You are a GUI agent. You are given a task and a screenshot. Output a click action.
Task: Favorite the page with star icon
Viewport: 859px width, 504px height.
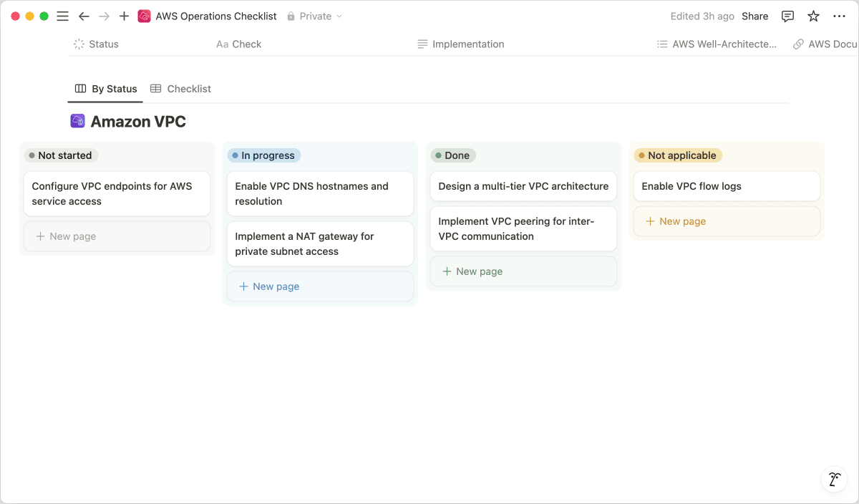click(813, 16)
